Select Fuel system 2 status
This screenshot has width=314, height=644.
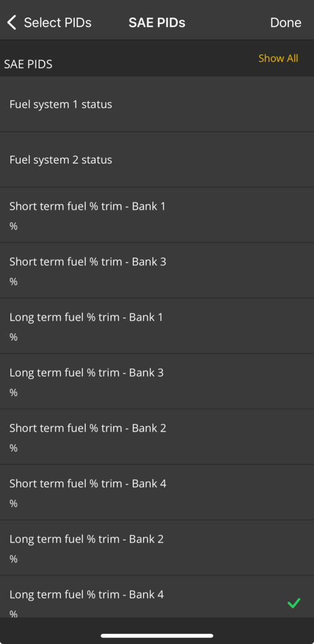pos(157,160)
